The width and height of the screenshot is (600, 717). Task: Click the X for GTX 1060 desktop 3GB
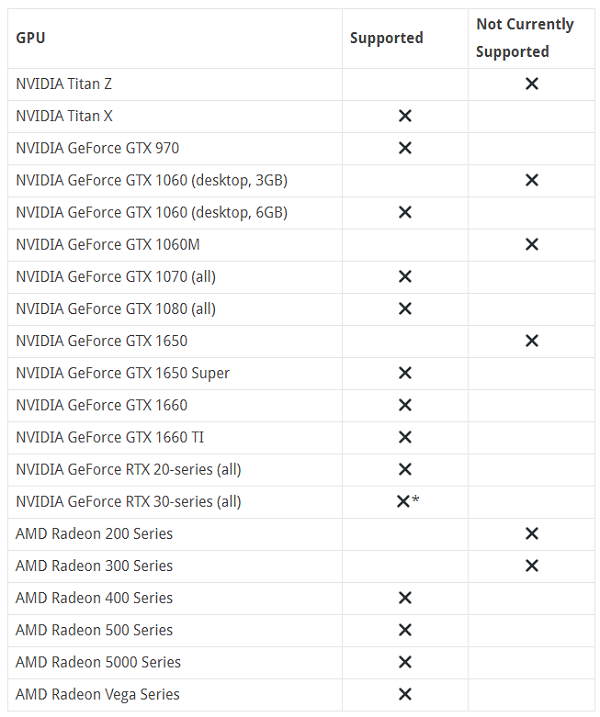(x=532, y=180)
